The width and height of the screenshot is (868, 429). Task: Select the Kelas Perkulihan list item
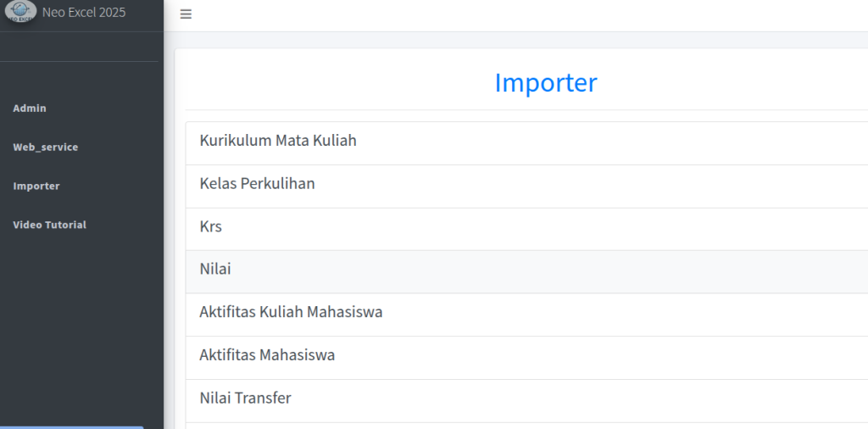click(258, 184)
